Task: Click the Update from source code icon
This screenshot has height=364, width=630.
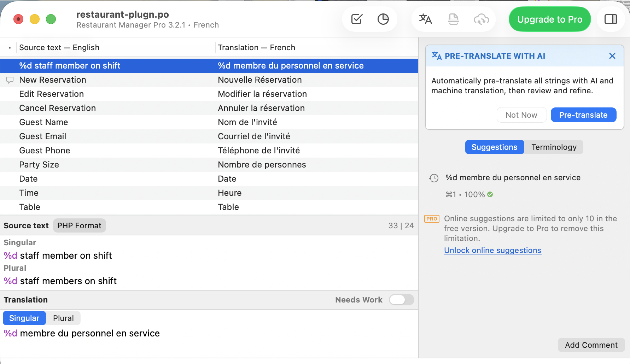Action: tap(453, 19)
